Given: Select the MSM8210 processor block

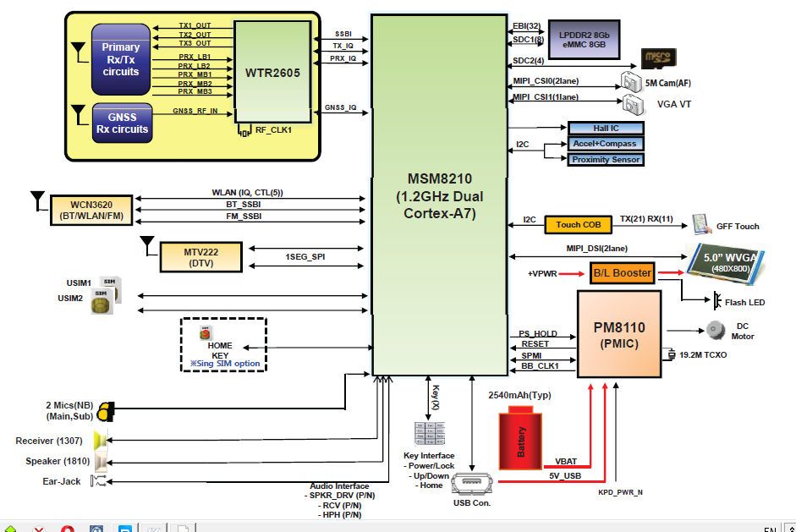Looking at the screenshot, I should [440, 195].
